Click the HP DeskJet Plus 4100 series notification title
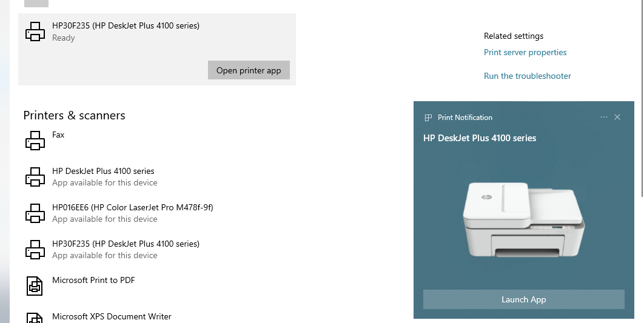Viewport: 644px width, 323px height. 479,138
